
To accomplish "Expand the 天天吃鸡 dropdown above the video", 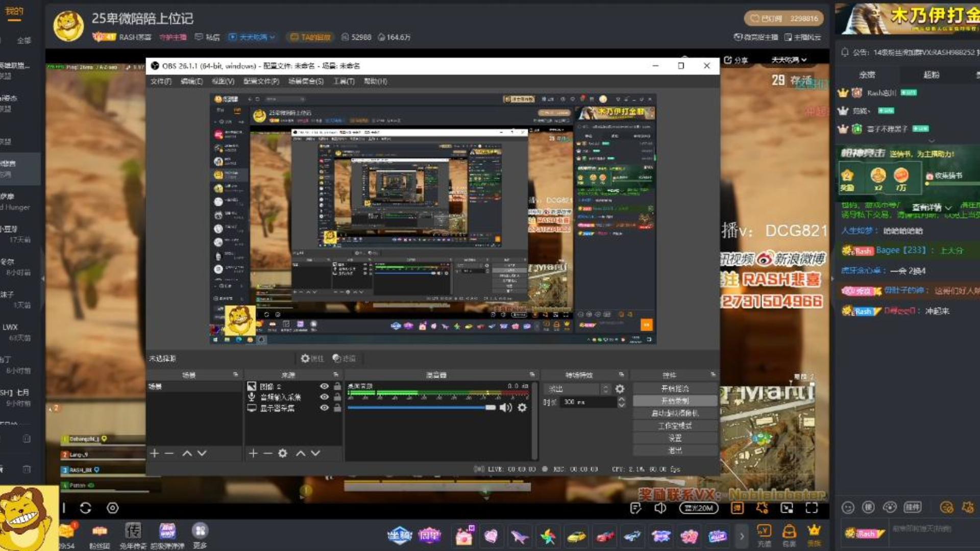I will (x=789, y=60).
